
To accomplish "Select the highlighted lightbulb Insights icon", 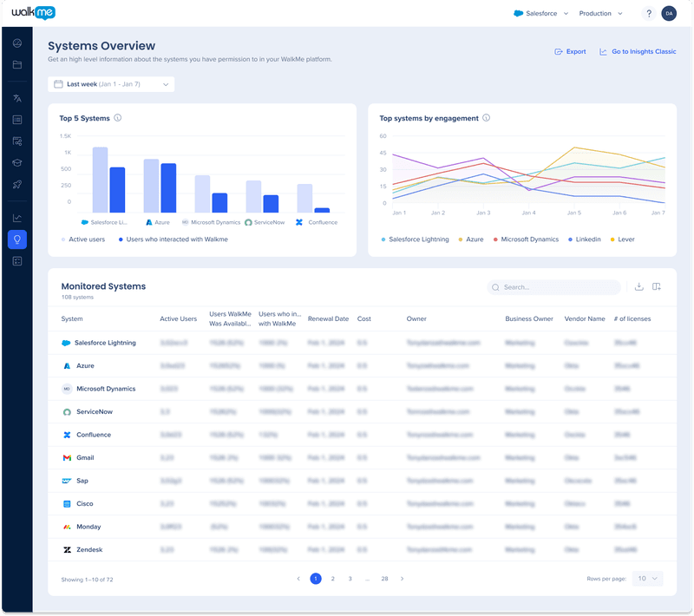I will (17, 239).
